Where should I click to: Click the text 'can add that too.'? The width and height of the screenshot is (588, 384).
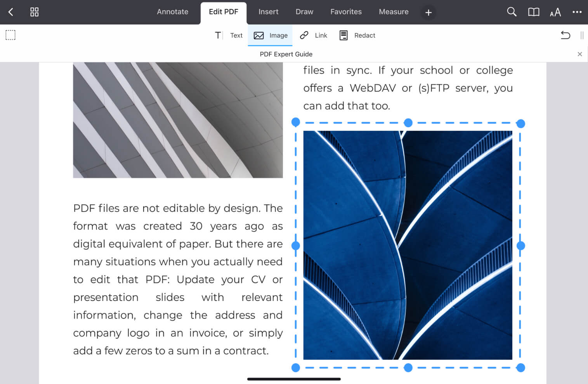pyautogui.click(x=347, y=106)
